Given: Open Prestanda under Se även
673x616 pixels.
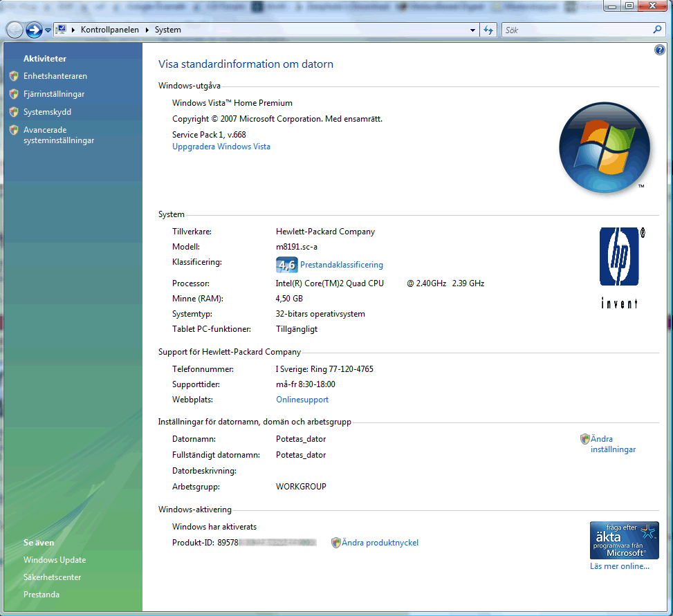Looking at the screenshot, I should [x=42, y=595].
